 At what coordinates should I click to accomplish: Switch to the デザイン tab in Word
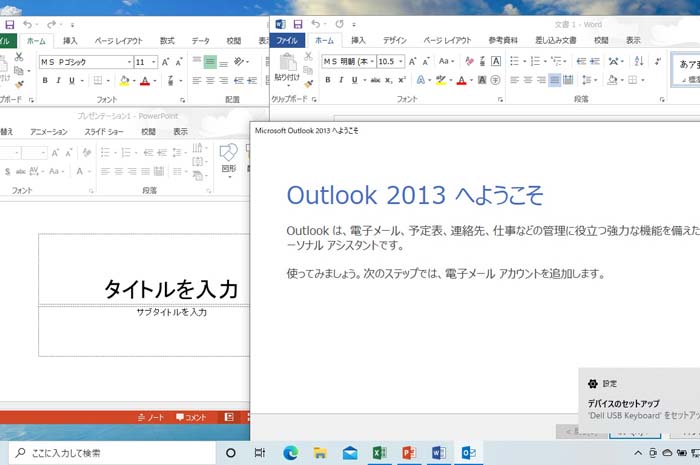395,40
